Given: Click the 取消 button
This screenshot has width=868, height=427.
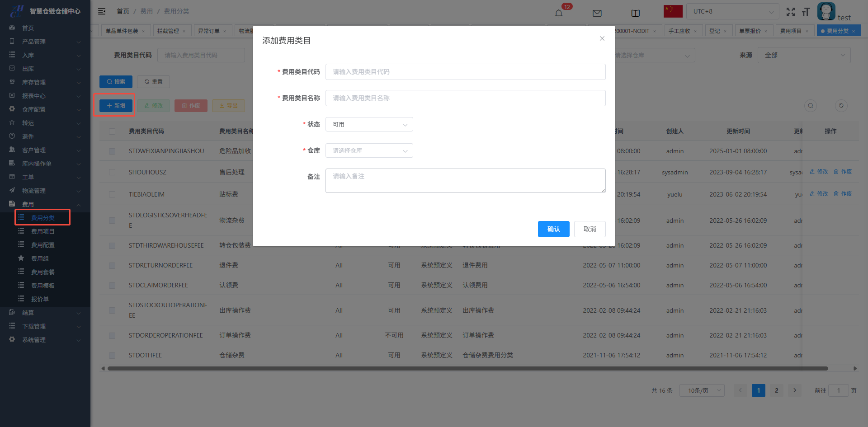Looking at the screenshot, I should pyautogui.click(x=590, y=229).
